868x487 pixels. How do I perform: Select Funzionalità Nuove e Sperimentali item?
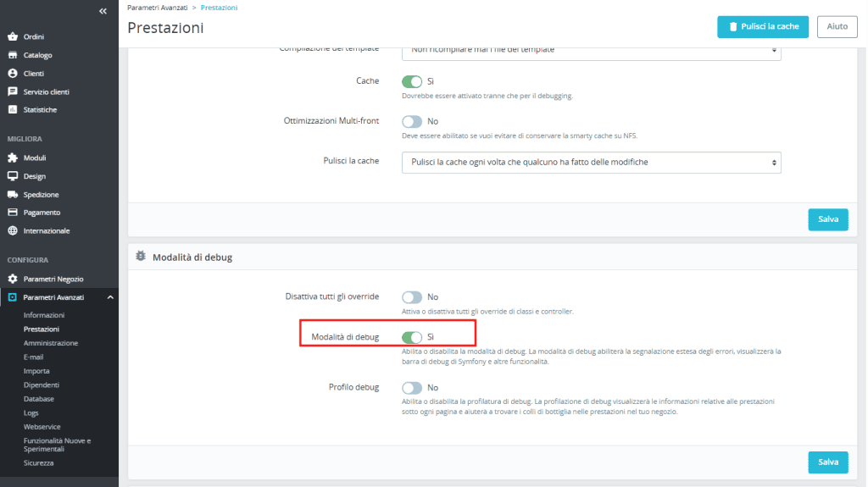click(57, 445)
